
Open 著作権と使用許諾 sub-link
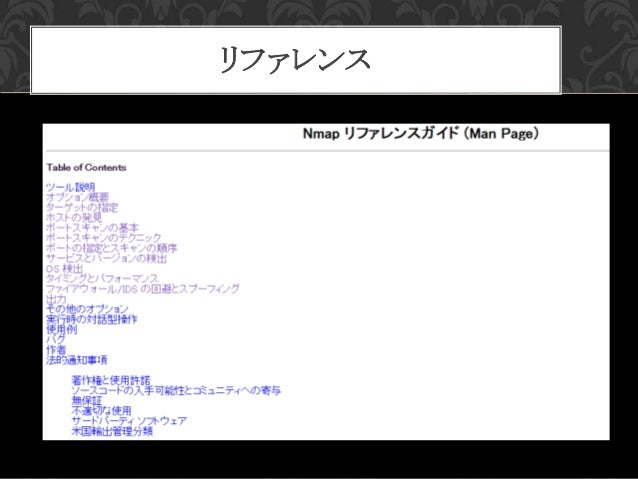click(x=111, y=381)
